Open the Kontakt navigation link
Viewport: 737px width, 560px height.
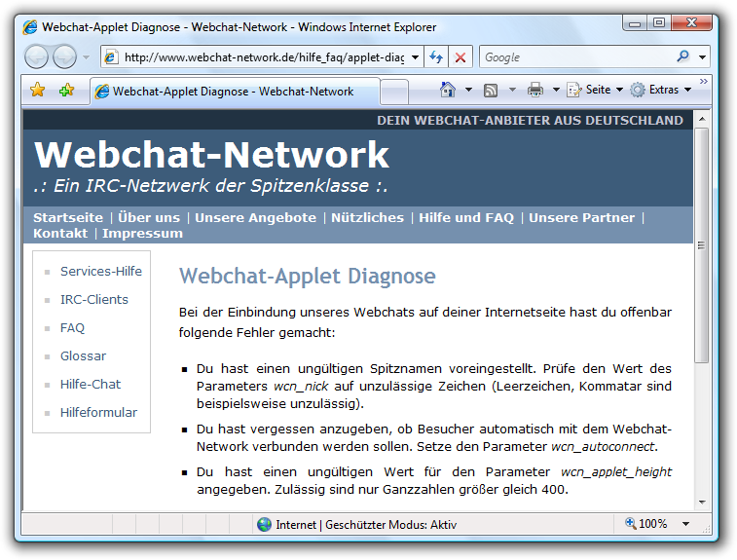(60, 233)
